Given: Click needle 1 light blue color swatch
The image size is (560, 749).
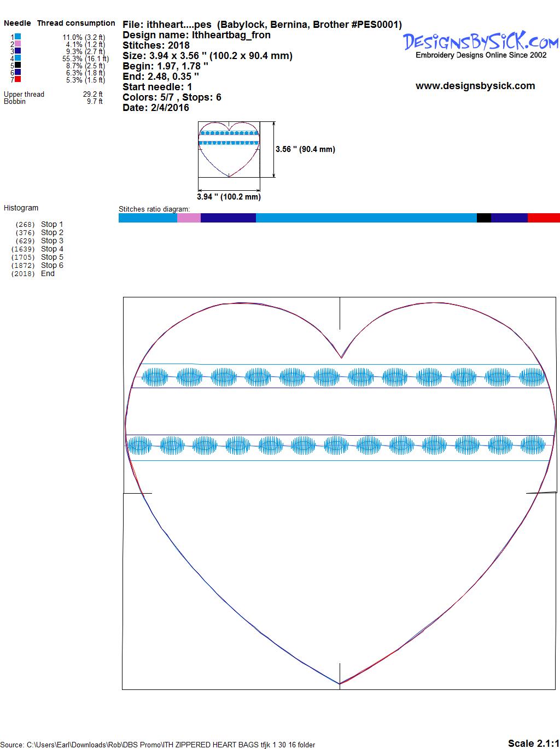Looking at the screenshot, I should pyautogui.click(x=17, y=37).
